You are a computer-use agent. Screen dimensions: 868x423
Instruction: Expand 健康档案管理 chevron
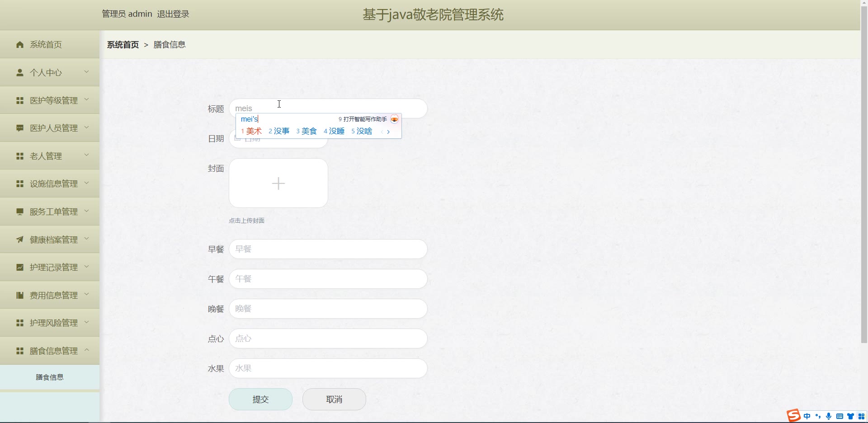(87, 239)
